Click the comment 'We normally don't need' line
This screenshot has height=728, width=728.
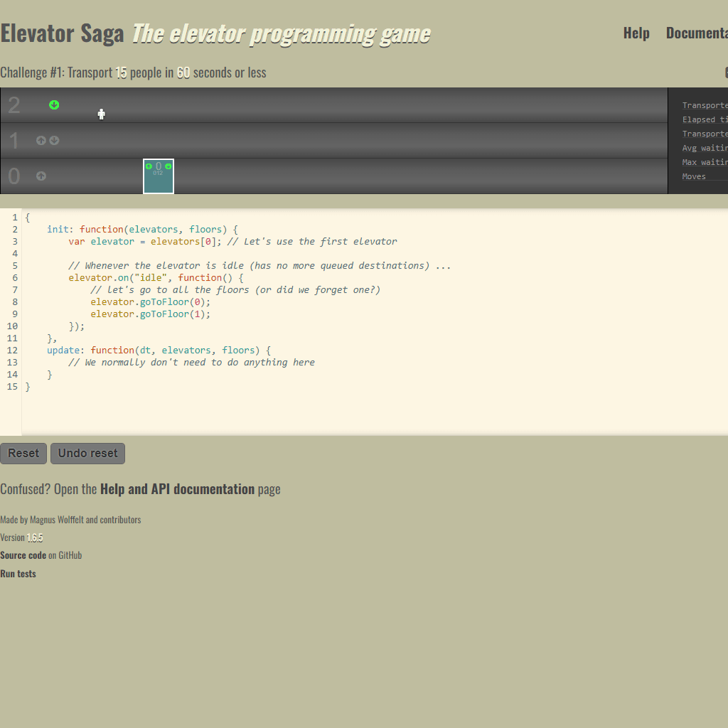pyautogui.click(x=191, y=362)
